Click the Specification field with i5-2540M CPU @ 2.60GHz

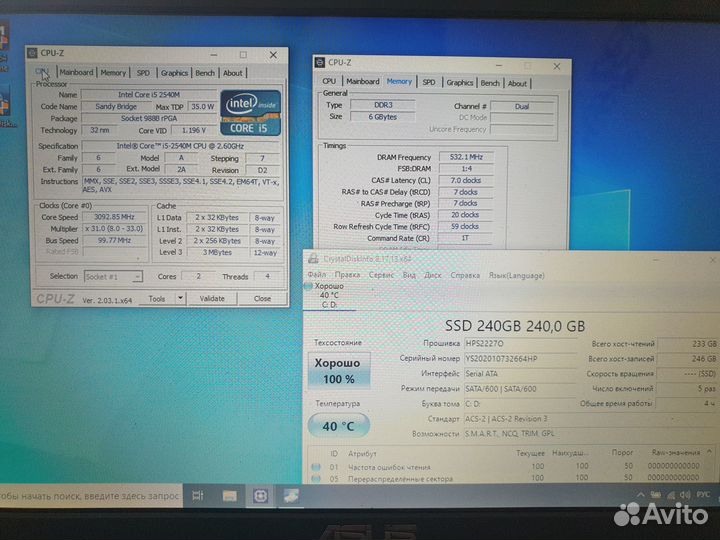pyautogui.click(x=180, y=146)
